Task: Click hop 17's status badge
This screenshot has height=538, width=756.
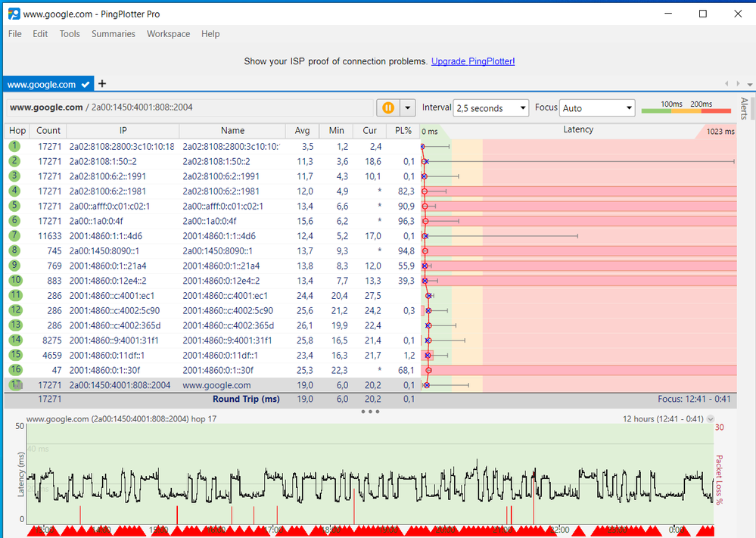Action: click(15, 384)
